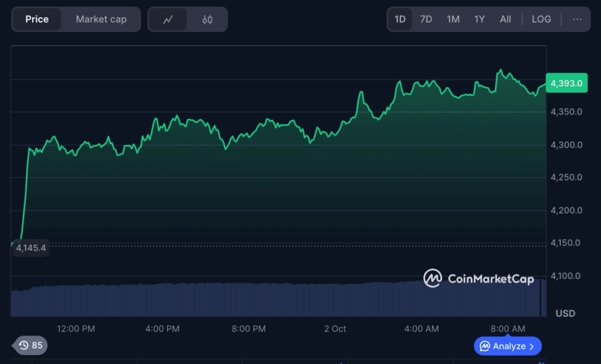Toggle to Market cap view
This screenshot has height=364, width=601.
[101, 19]
